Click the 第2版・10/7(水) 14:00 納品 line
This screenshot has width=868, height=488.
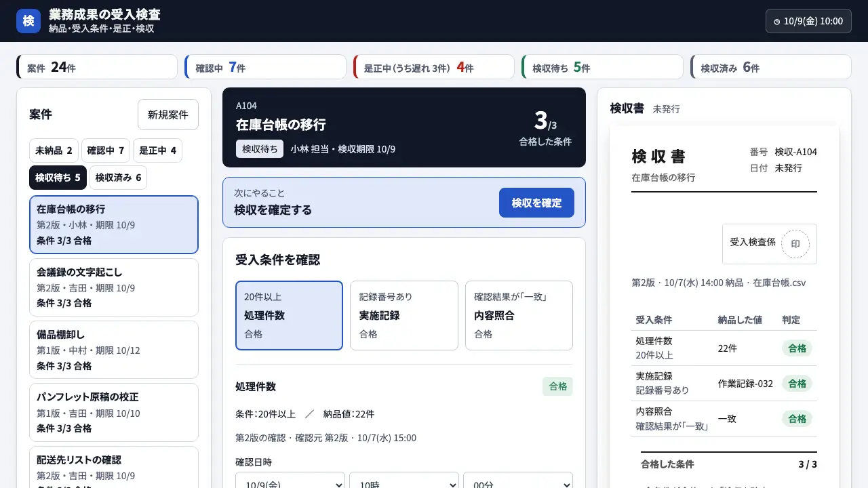point(718,283)
